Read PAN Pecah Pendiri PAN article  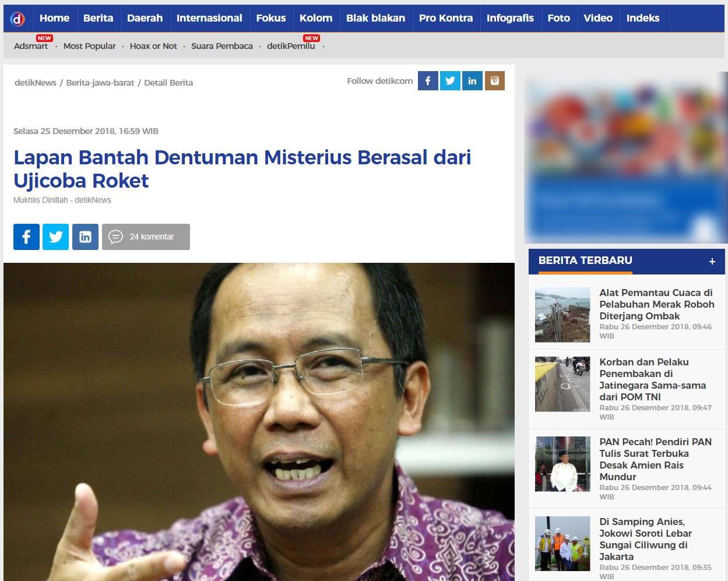[655, 459]
